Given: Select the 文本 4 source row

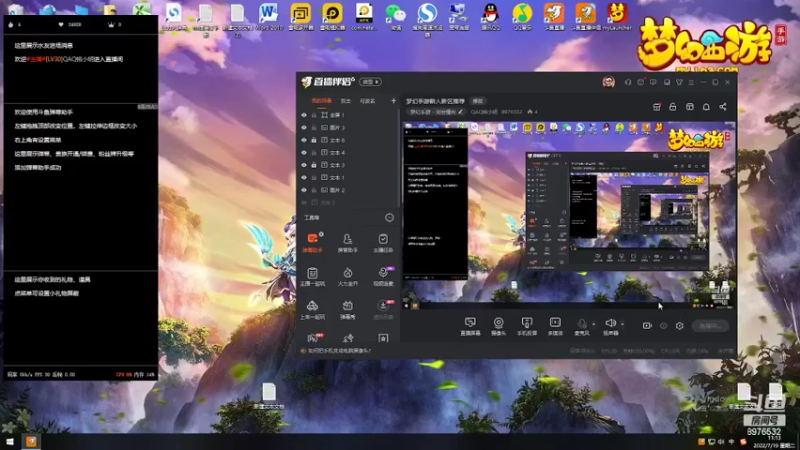Looking at the screenshot, I should pyautogui.click(x=349, y=153).
